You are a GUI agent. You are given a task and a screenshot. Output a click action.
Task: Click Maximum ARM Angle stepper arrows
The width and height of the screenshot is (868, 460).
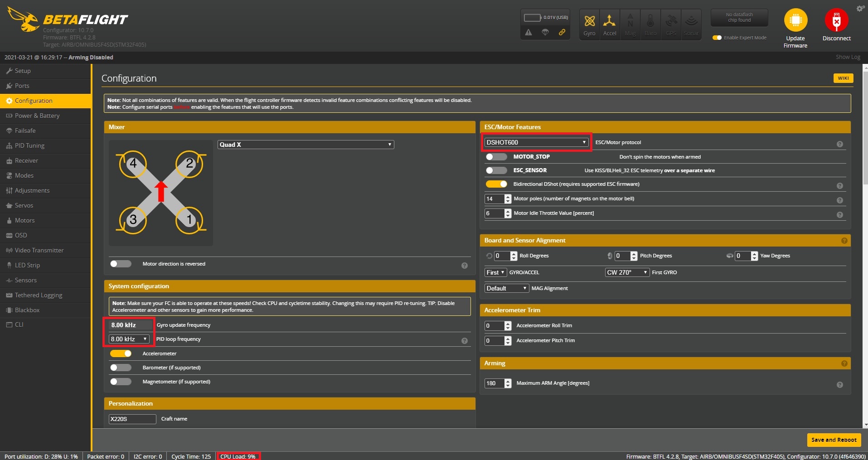(x=508, y=383)
